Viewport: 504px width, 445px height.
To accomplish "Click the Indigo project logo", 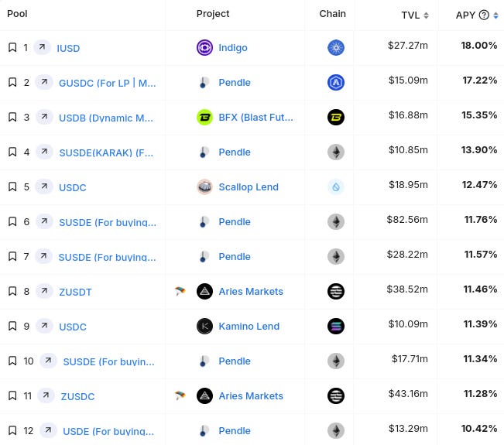I will [204, 47].
